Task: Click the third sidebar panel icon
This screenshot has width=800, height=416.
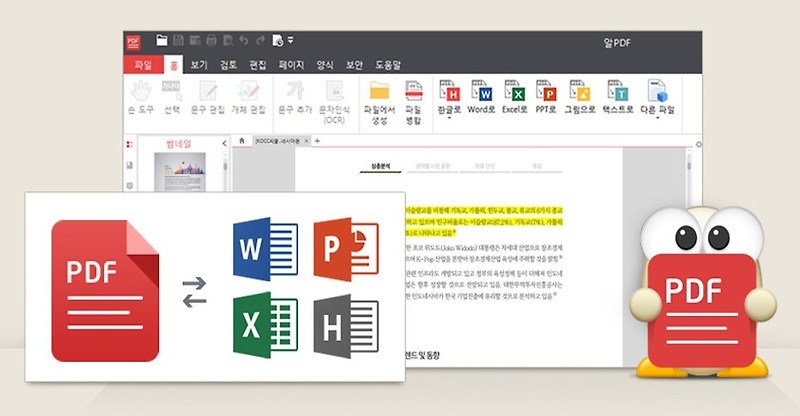Action: coord(130,186)
